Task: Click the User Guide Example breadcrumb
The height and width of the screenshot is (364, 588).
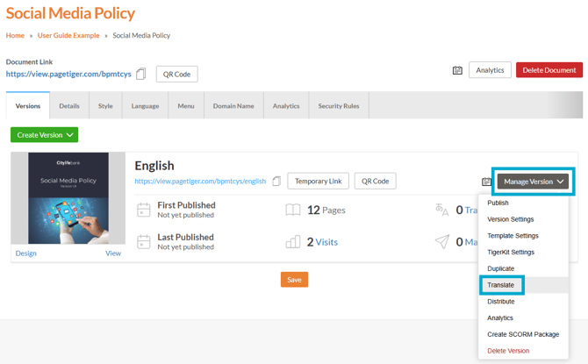Action: (68, 35)
